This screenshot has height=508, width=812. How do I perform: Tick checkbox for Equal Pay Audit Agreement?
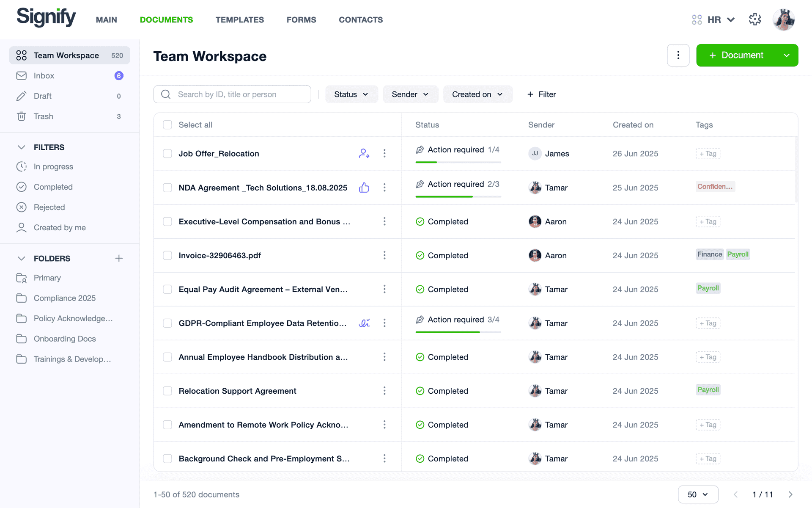[x=167, y=289]
